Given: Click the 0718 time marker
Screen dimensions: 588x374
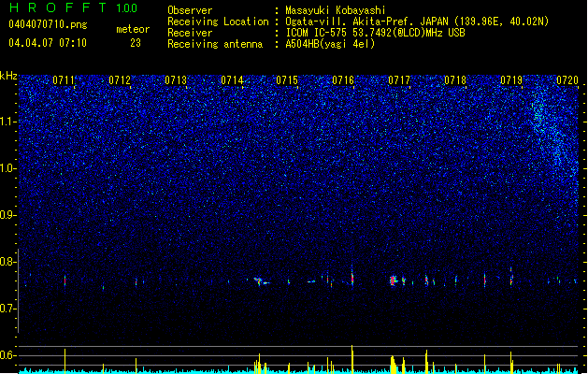Looking at the screenshot, I should click(455, 80).
